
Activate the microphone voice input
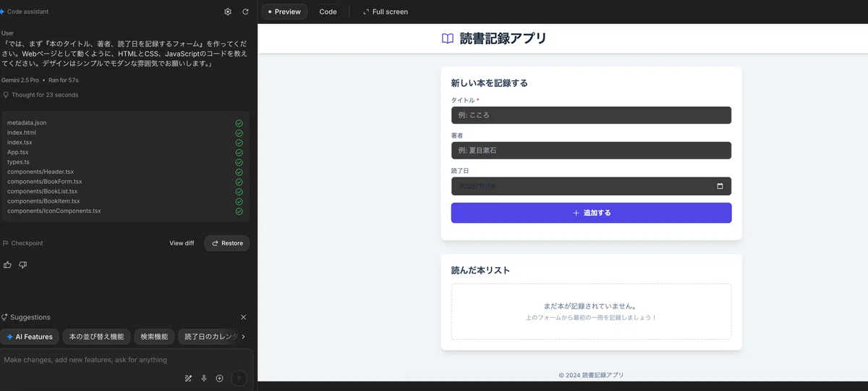click(204, 378)
